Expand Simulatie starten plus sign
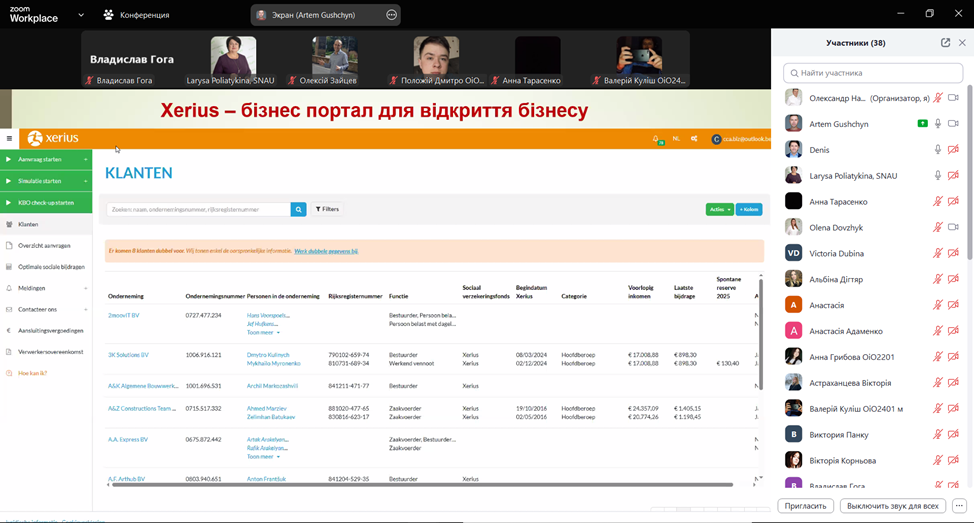 tap(86, 181)
